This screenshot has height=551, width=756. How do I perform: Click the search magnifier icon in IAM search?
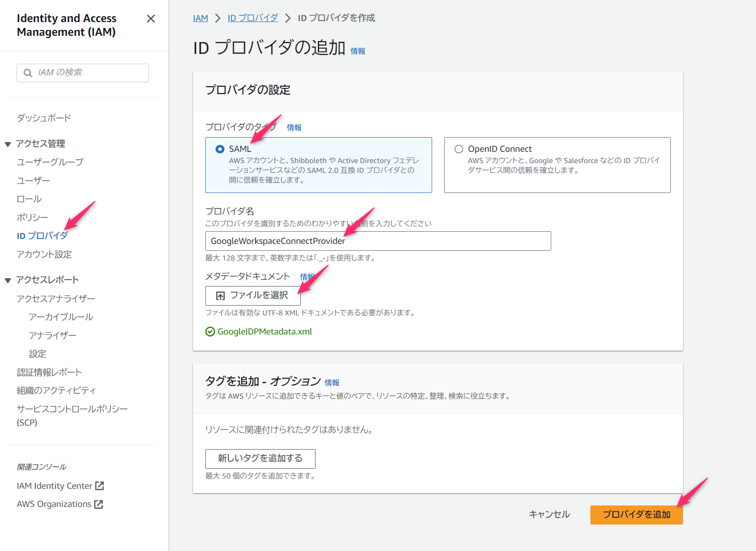(28, 73)
